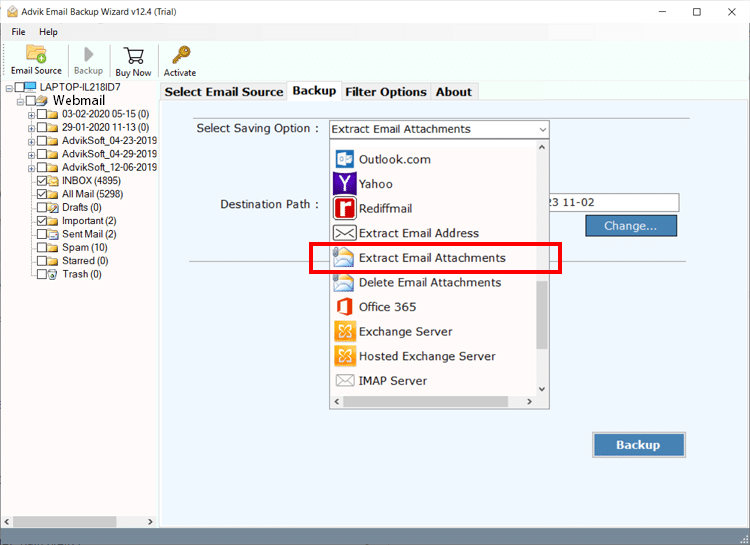This screenshot has width=750, height=545.
Task: Switch to Filter Options tab
Action: point(386,92)
